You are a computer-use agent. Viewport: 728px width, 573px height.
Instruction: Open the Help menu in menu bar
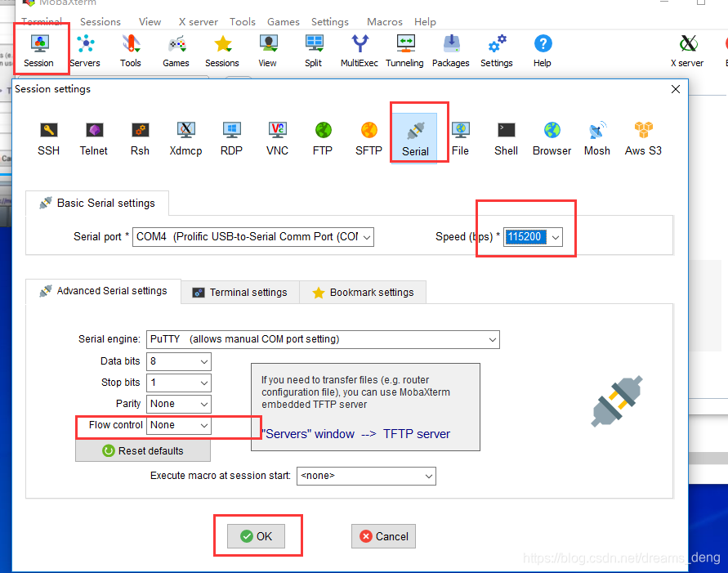tap(426, 22)
